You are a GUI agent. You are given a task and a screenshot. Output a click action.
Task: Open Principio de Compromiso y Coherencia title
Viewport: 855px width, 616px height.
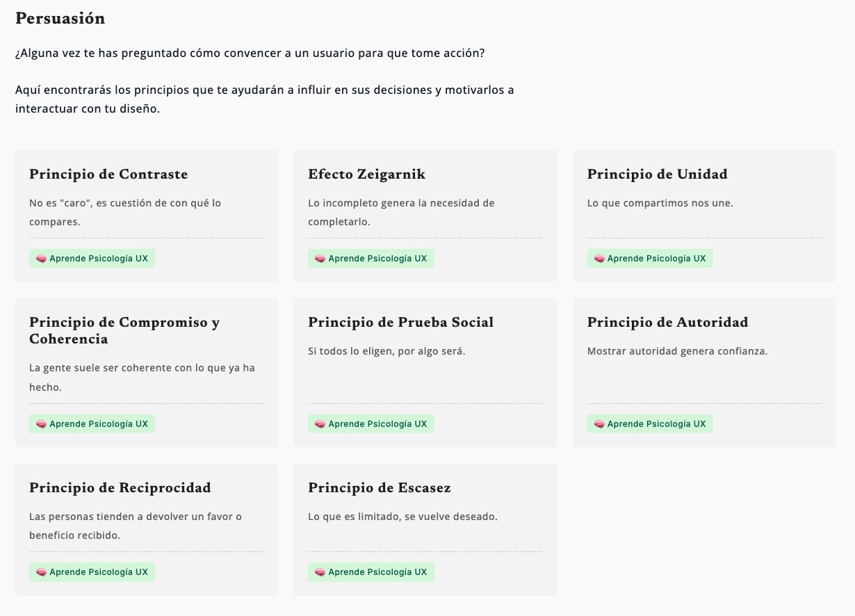click(124, 331)
